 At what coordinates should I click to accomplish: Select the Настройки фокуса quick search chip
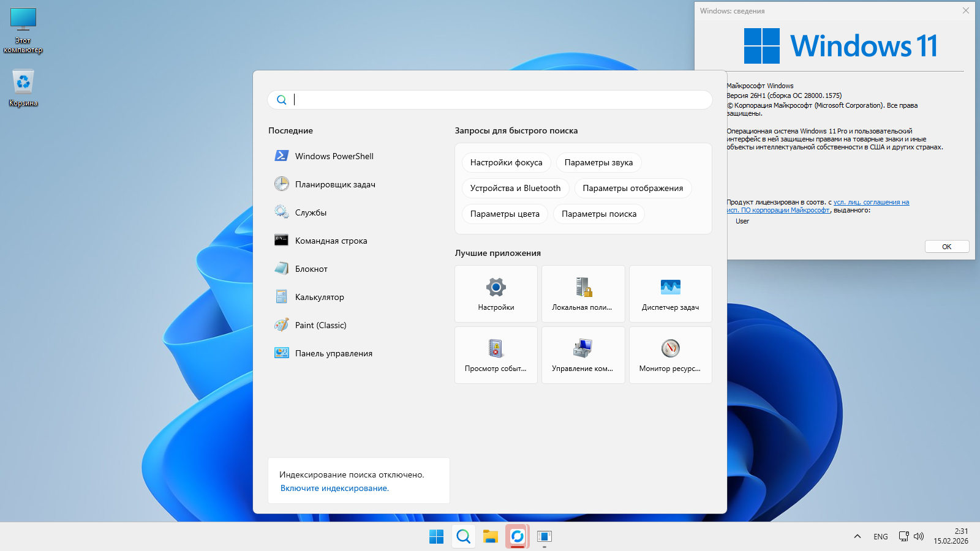(x=506, y=162)
